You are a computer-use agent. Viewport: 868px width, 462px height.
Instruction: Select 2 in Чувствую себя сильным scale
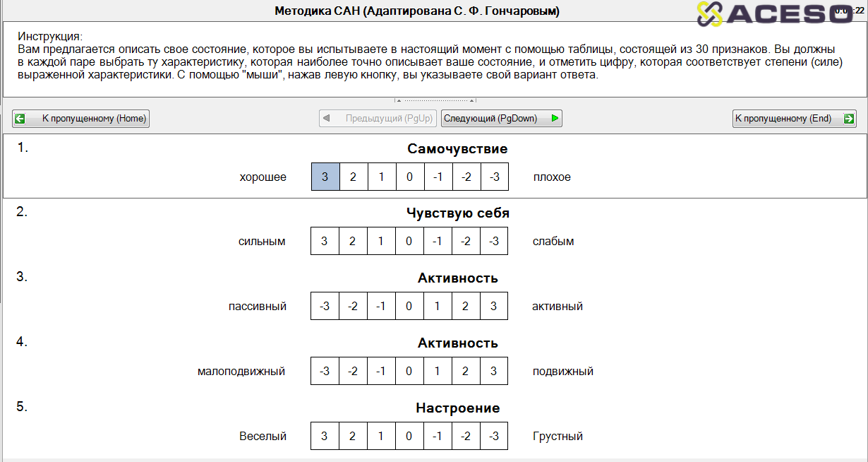click(x=353, y=241)
